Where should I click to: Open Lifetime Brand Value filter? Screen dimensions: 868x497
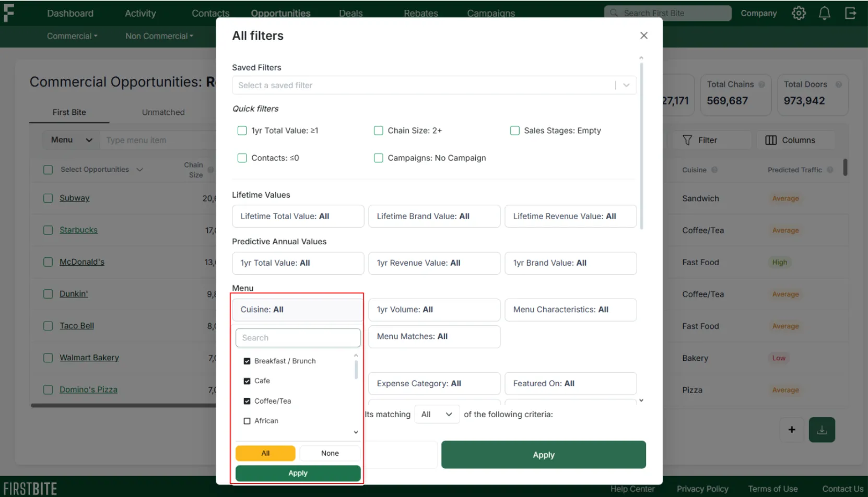click(434, 216)
